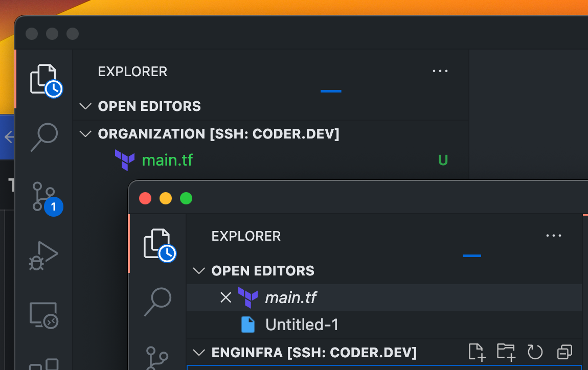The image size is (588, 370).
Task: Select main.tf under ORGANIZATION
Action: [168, 159]
